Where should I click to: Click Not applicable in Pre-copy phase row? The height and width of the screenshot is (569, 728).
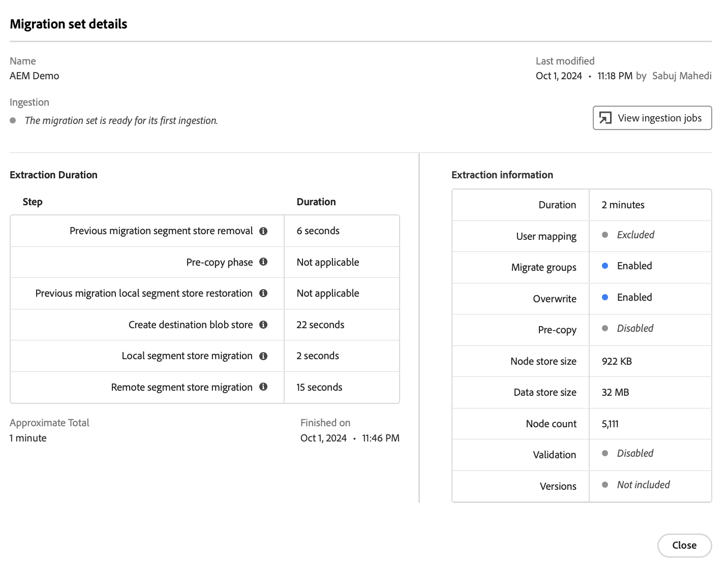pos(328,262)
